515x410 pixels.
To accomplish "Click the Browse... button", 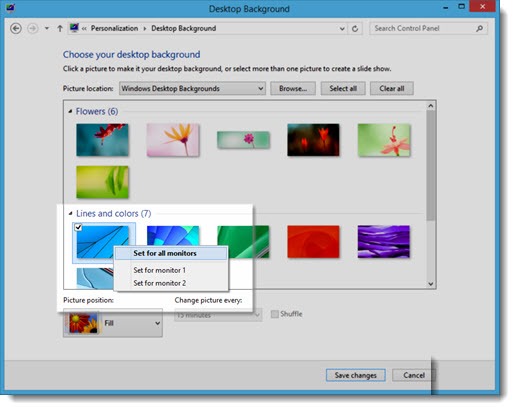I will click(293, 89).
